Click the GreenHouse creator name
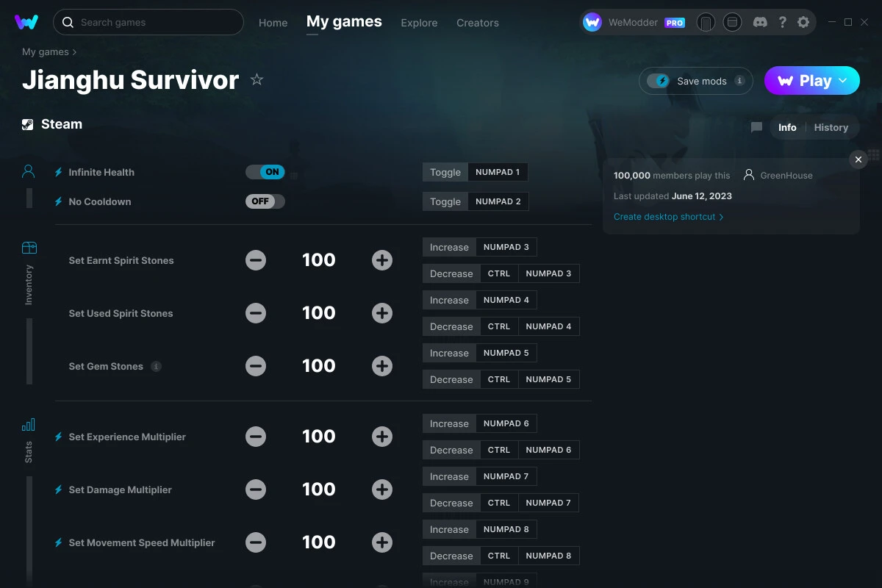This screenshot has height=588, width=882. [x=786, y=176]
